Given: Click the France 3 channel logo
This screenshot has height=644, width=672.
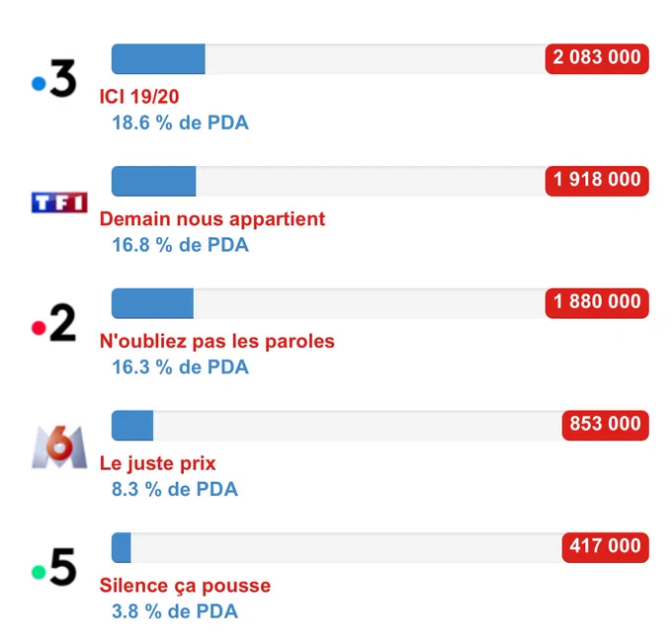Looking at the screenshot, I should [x=54, y=78].
